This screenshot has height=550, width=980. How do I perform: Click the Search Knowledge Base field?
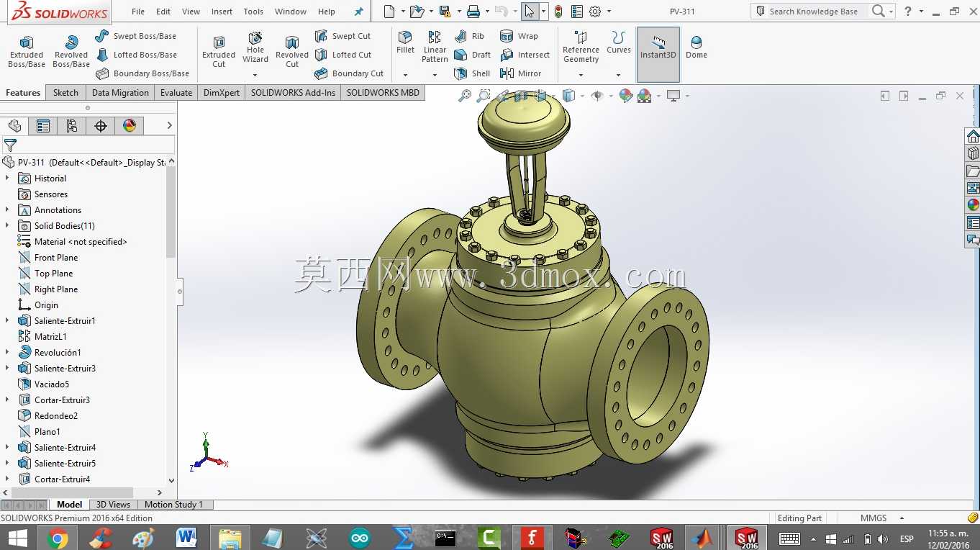(813, 12)
